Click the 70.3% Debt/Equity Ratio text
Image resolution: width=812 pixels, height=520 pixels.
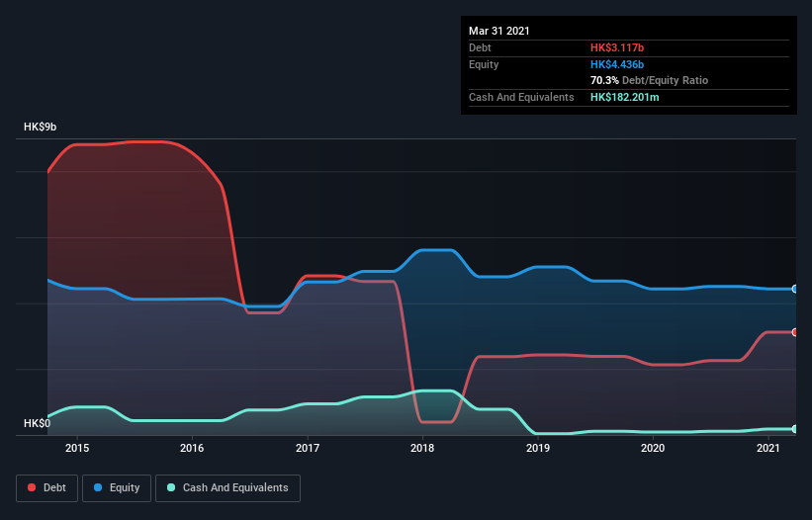pyautogui.click(x=649, y=80)
